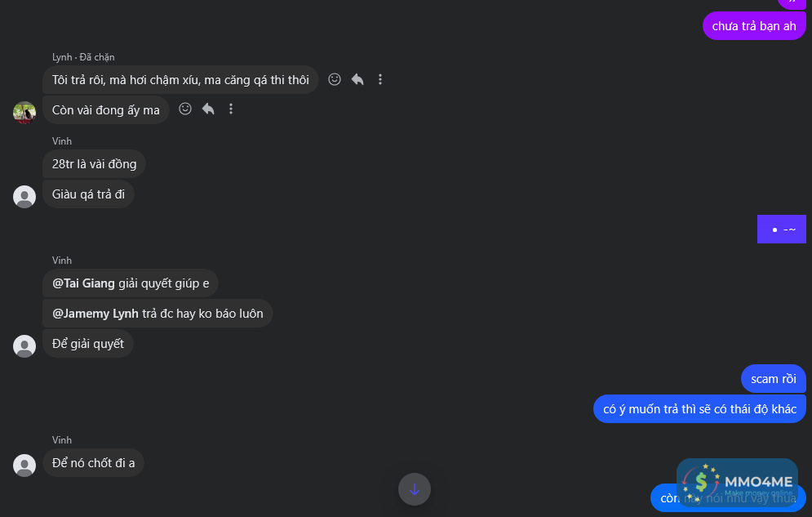
Task: Click the "có ý muốn trả" blue message
Action: coord(699,409)
